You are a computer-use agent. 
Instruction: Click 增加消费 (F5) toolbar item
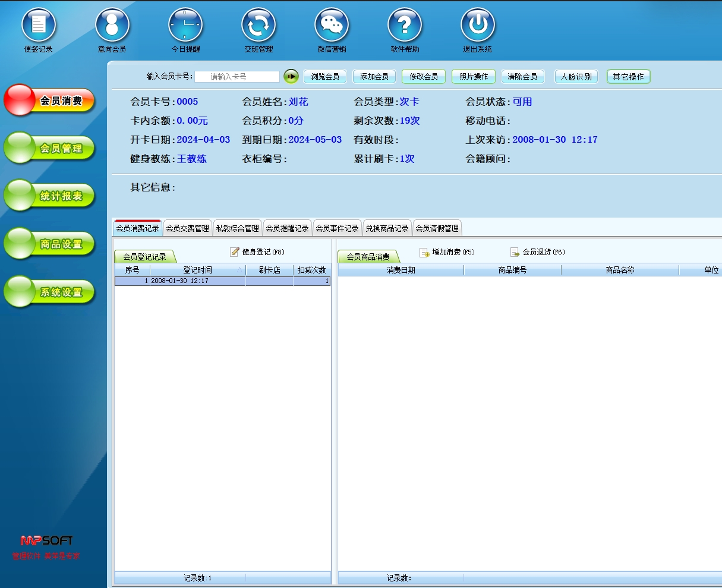[447, 252]
